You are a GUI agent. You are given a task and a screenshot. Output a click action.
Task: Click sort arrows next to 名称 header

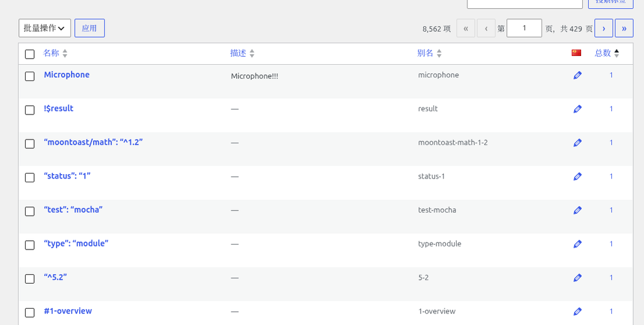(x=65, y=53)
